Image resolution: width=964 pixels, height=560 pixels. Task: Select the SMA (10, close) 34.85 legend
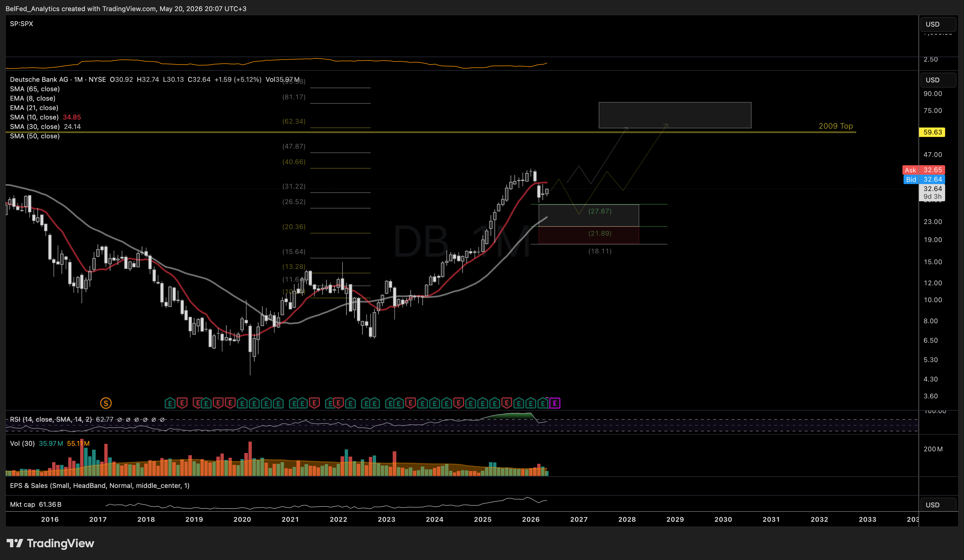coord(45,117)
